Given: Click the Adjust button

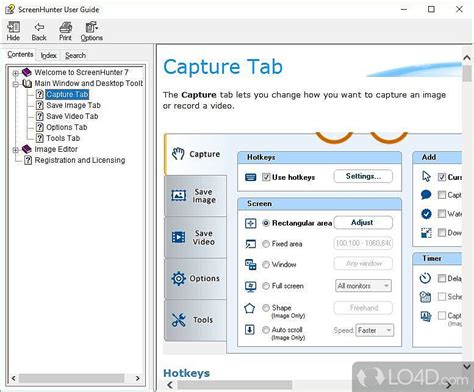Looking at the screenshot, I should pos(363,222).
